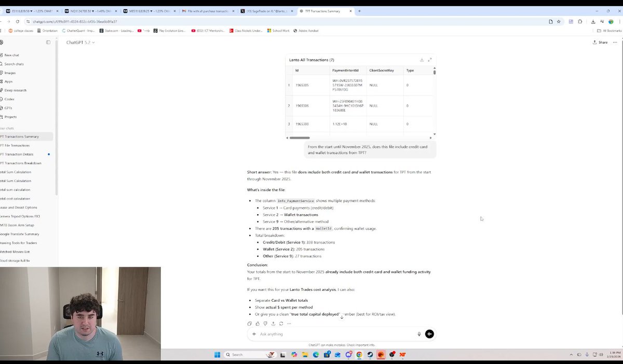Open a new browser tab

[359, 11]
